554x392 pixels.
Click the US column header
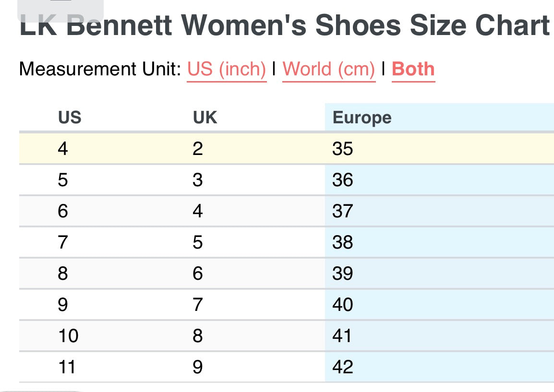[x=70, y=118]
